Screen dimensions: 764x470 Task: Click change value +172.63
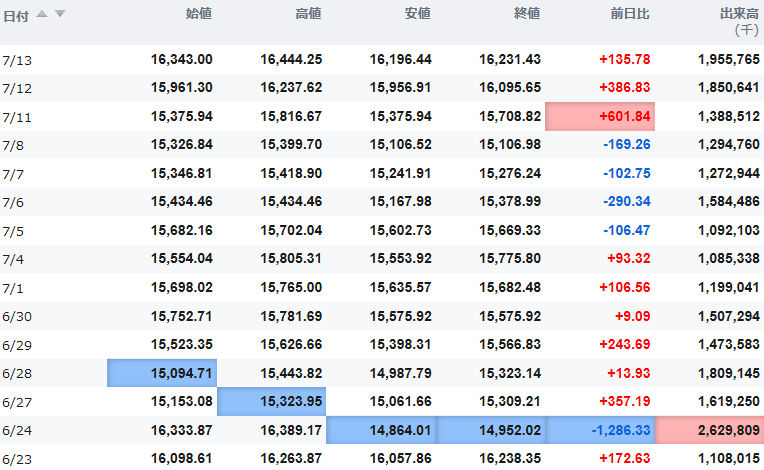click(625, 458)
